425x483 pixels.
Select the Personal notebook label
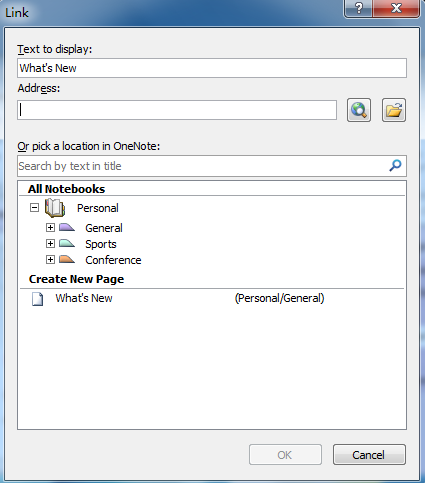pos(98,208)
